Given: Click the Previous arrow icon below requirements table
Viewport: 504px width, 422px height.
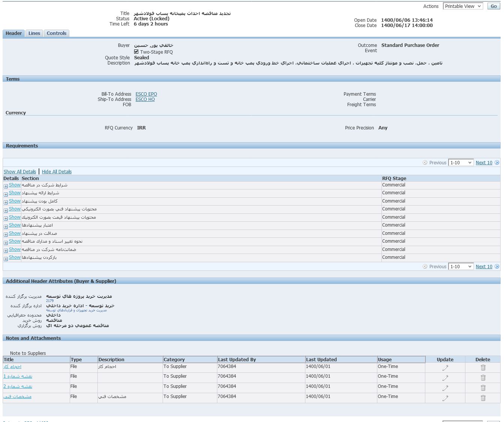Looking at the screenshot, I should click(425, 266).
